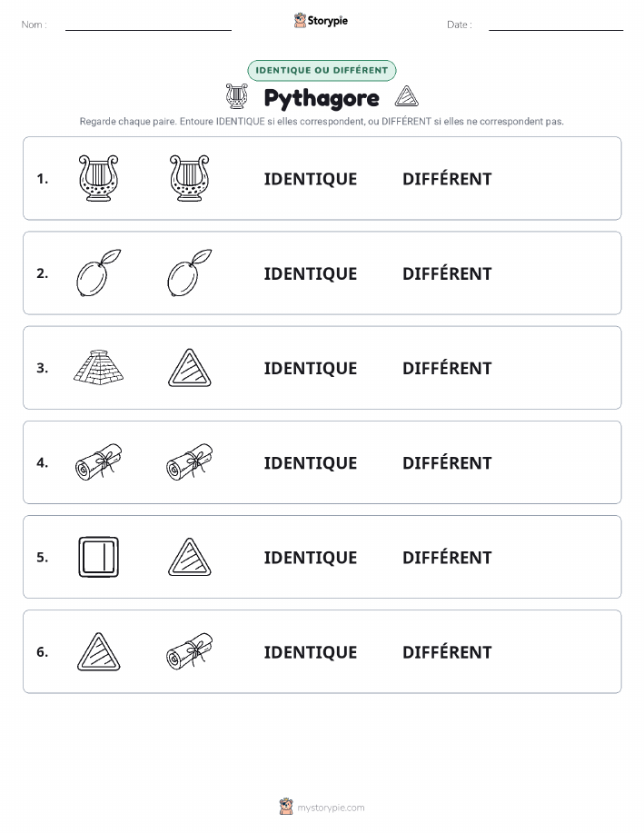
Task: Click the second lyre in row 1
Action: tap(190, 178)
